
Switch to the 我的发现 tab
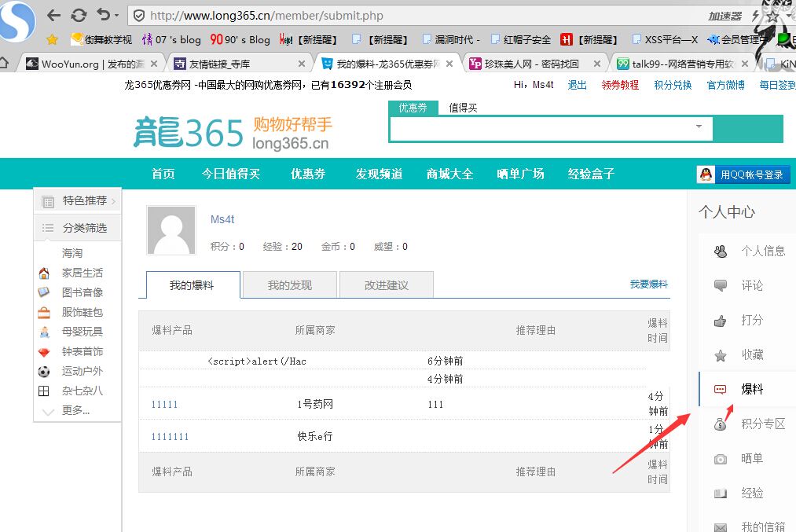tap(290, 284)
